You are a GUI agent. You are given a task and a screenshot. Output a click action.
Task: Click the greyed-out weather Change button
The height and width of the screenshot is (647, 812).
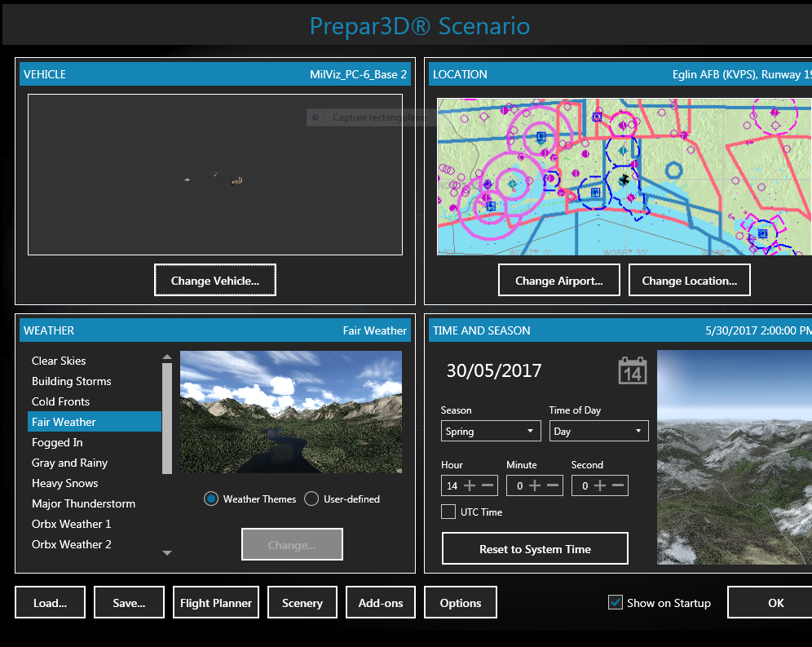click(x=292, y=544)
